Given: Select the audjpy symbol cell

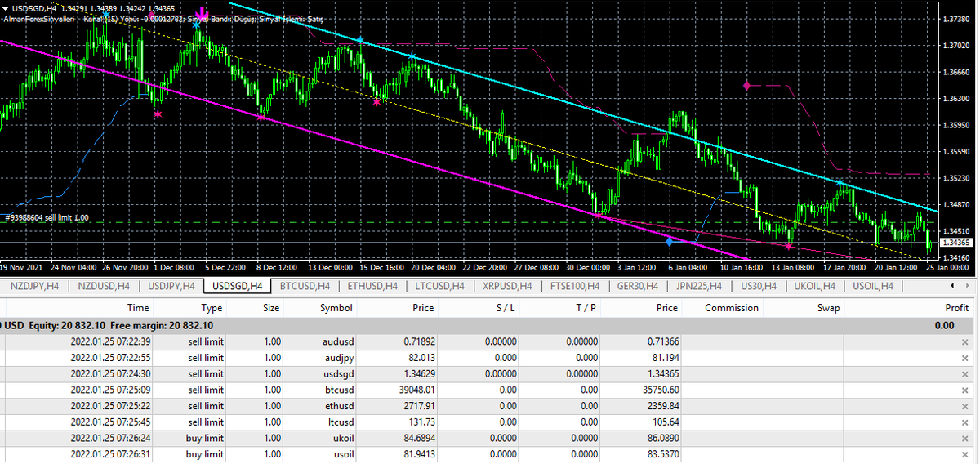Looking at the screenshot, I should [x=340, y=358].
